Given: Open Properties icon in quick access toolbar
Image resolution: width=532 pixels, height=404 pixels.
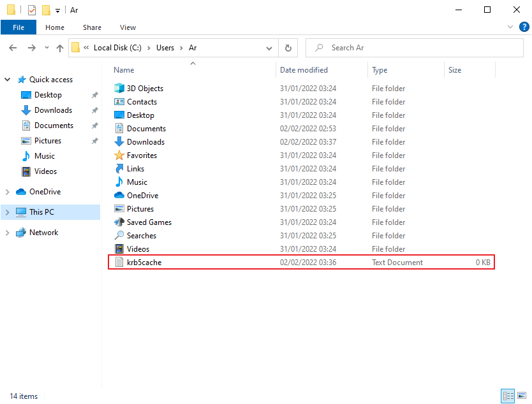Looking at the screenshot, I should pos(32,10).
